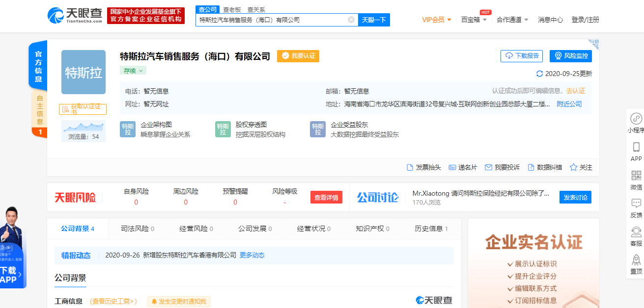Select the 查关系 search tab
This screenshot has height=308, width=644.
(256, 9)
